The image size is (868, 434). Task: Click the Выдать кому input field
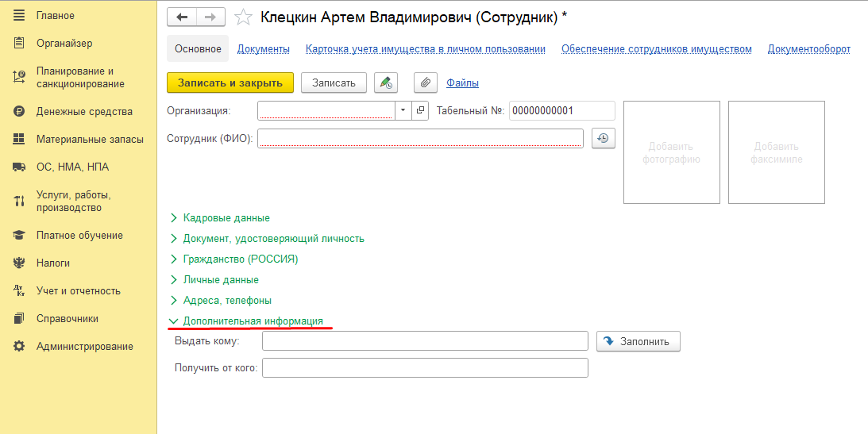[x=425, y=341]
